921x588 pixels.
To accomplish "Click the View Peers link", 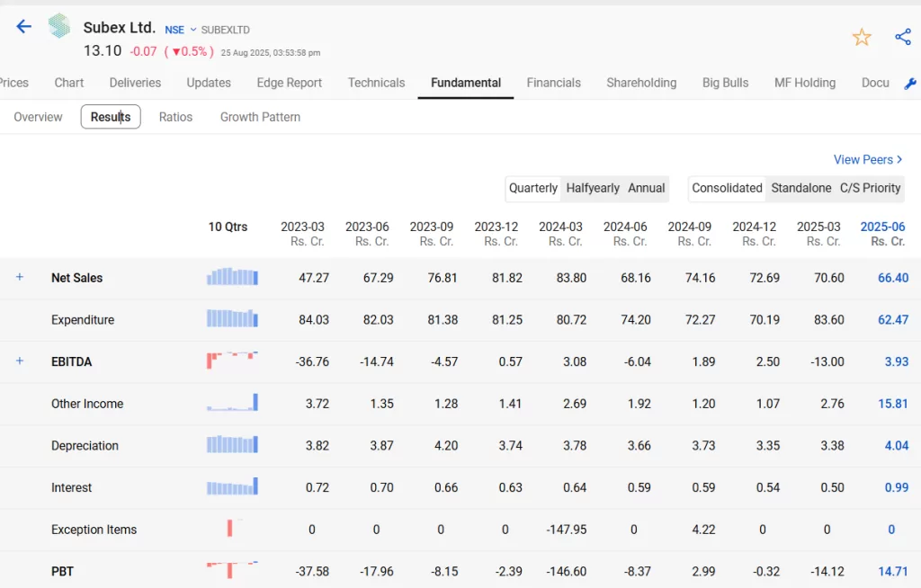I will coord(868,160).
